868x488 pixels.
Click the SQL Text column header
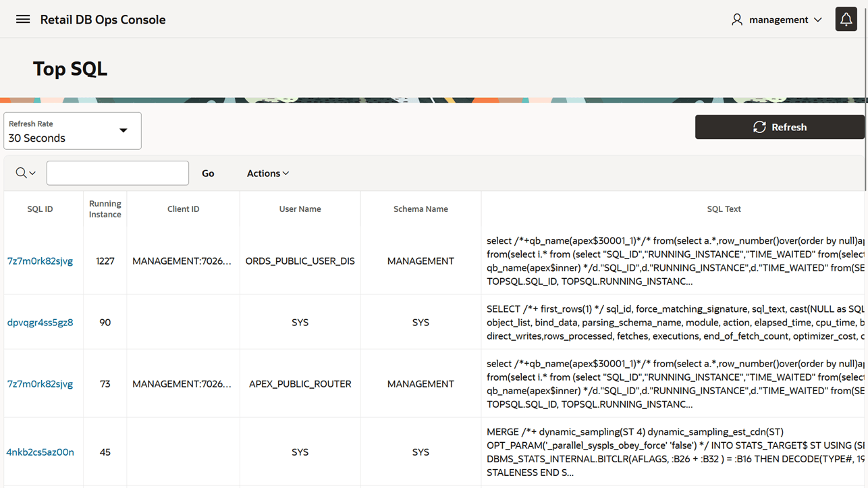[x=724, y=209]
